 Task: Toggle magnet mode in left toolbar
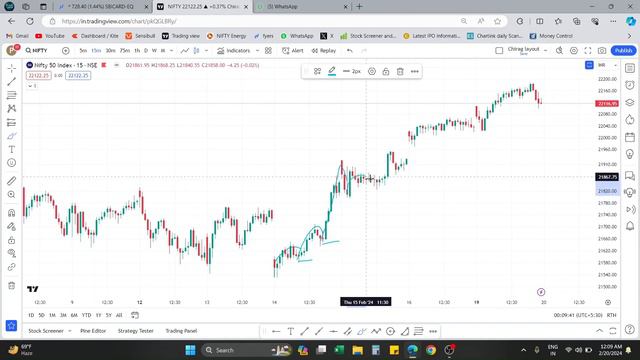pyautogui.click(x=11, y=213)
